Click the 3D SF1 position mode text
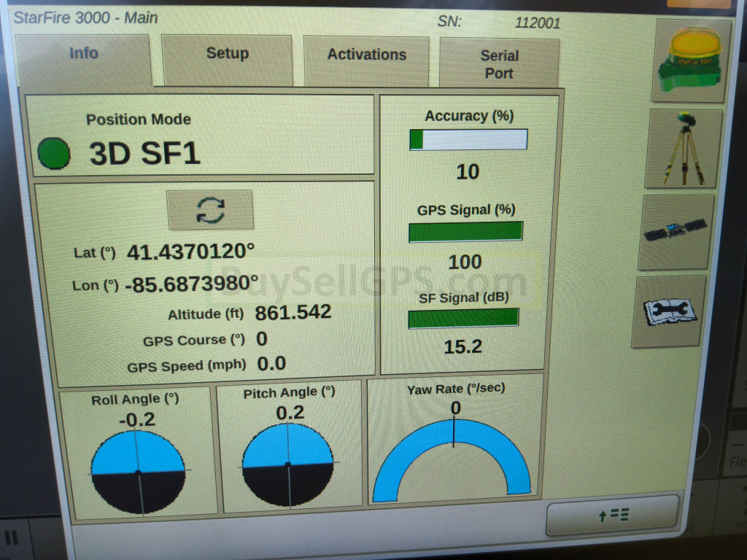The width and height of the screenshot is (747, 560). coord(145,154)
